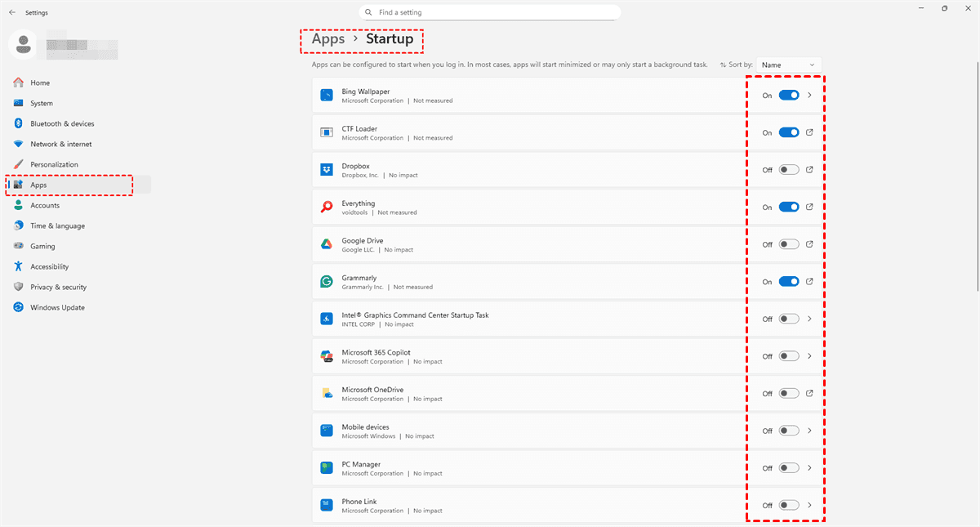Enable Dropbox startup toggle
The width and height of the screenshot is (980, 527).
coord(788,170)
